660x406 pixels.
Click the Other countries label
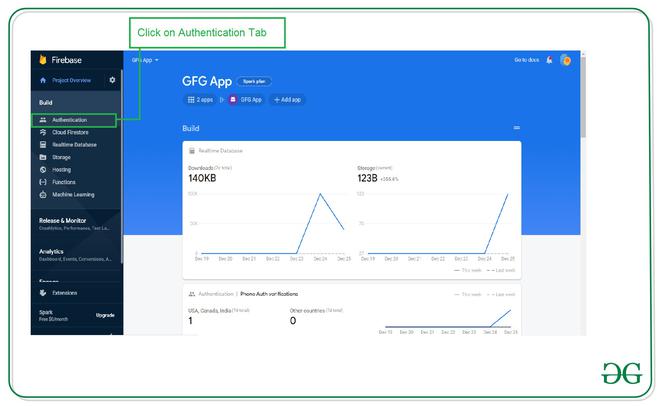pyautogui.click(x=307, y=310)
